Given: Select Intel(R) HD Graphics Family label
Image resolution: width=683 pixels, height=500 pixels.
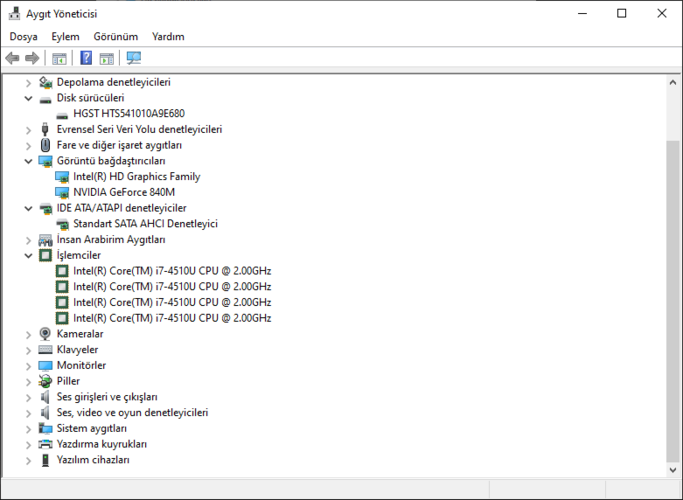Looking at the screenshot, I should point(137,176).
